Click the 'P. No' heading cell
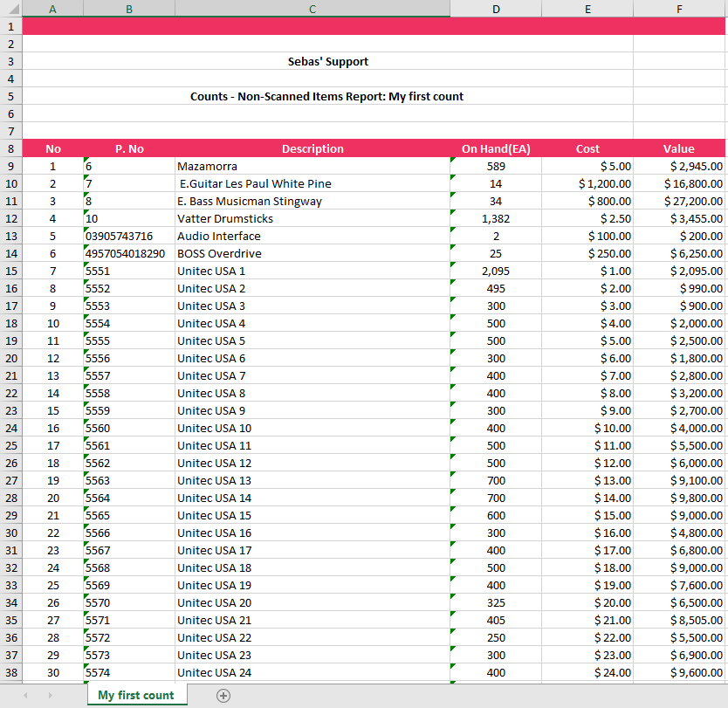Image resolution: width=728 pixels, height=708 pixels. tap(129, 148)
